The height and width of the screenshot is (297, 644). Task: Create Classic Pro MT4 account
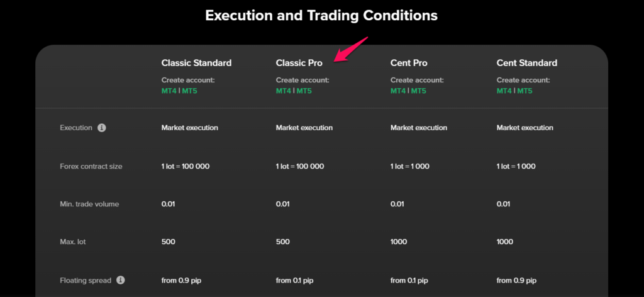[284, 91]
